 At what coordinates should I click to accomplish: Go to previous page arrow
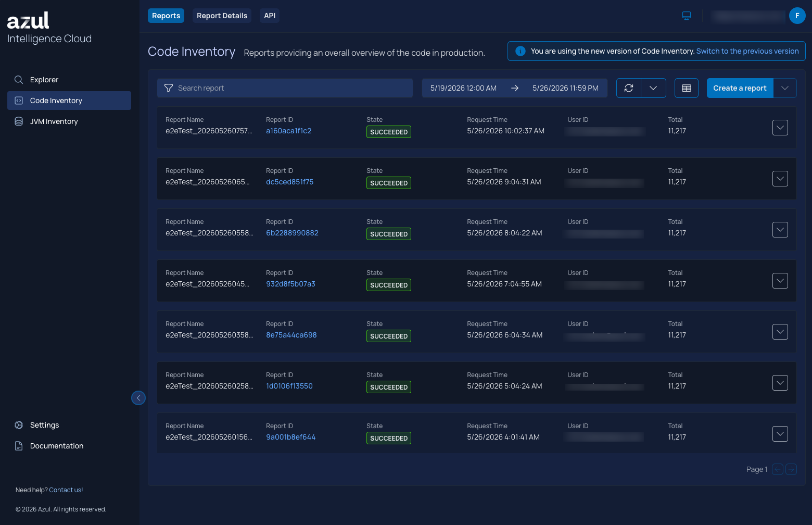click(778, 469)
